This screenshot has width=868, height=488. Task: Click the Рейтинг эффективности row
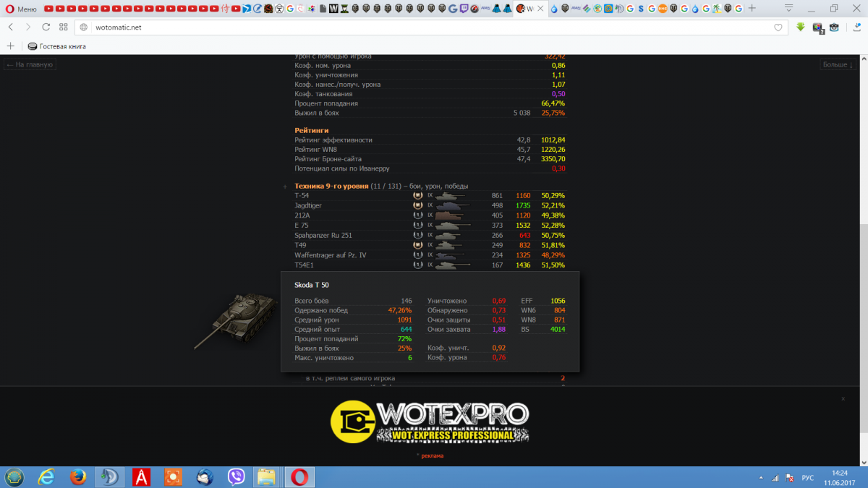pyautogui.click(x=430, y=140)
